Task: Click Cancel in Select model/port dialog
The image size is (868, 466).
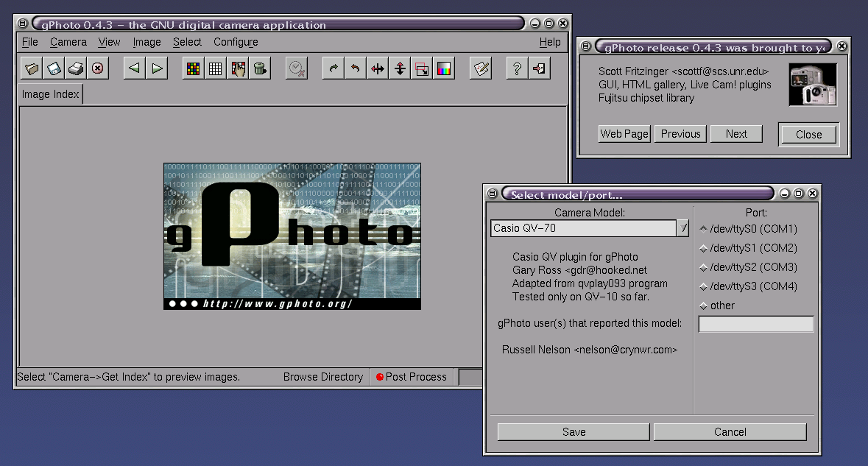Action: tap(730, 432)
